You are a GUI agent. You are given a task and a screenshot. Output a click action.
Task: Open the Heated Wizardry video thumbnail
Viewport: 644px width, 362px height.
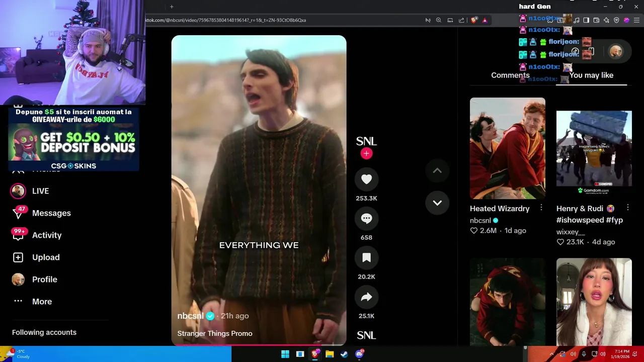click(507, 148)
